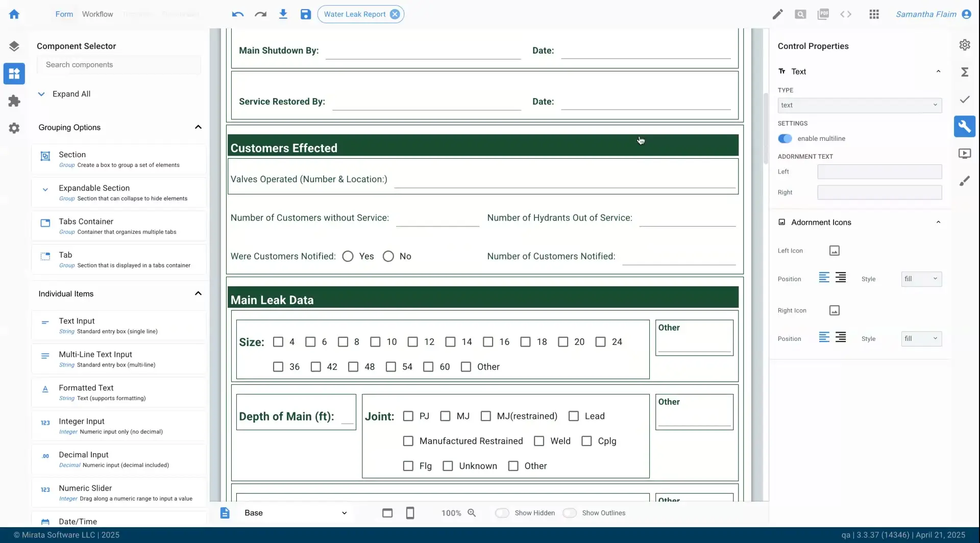Open the form preview panel

point(965,153)
